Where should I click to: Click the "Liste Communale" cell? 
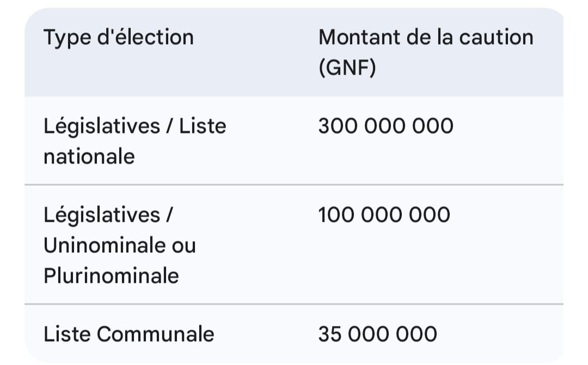(128, 334)
